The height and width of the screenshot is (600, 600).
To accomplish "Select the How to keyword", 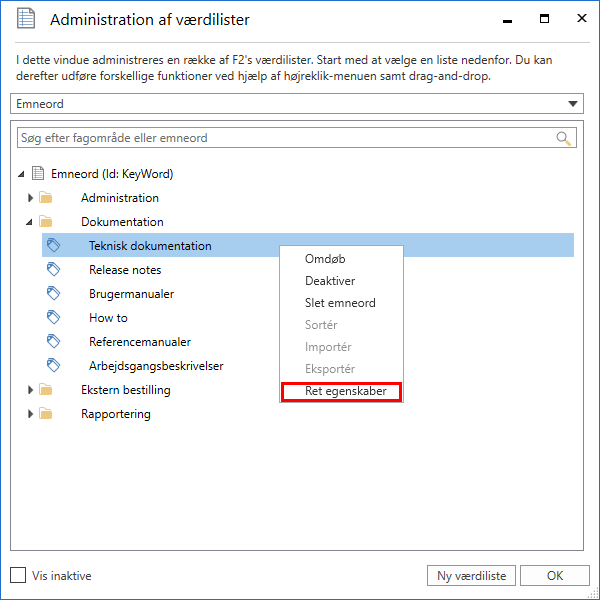I will [x=108, y=318].
